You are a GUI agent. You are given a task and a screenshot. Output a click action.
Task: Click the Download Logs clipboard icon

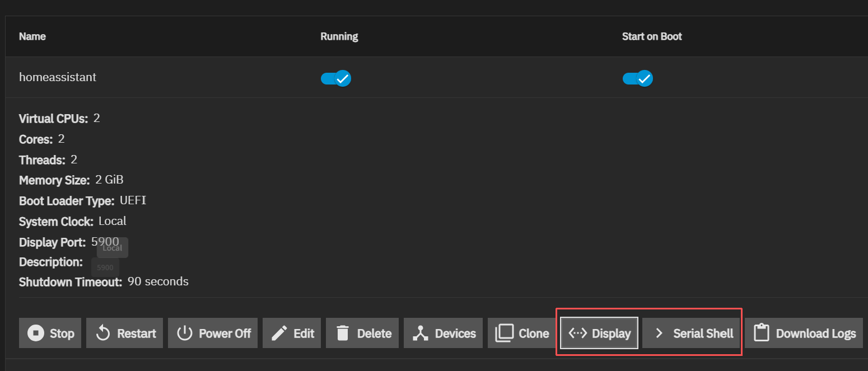point(761,334)
